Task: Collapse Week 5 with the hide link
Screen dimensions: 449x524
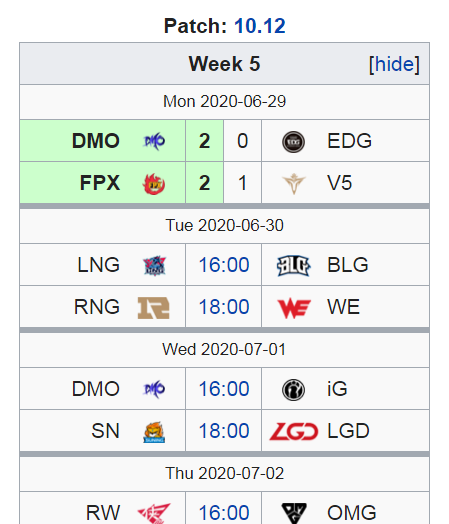Action: pyautogui.click(x=394, y=64)
